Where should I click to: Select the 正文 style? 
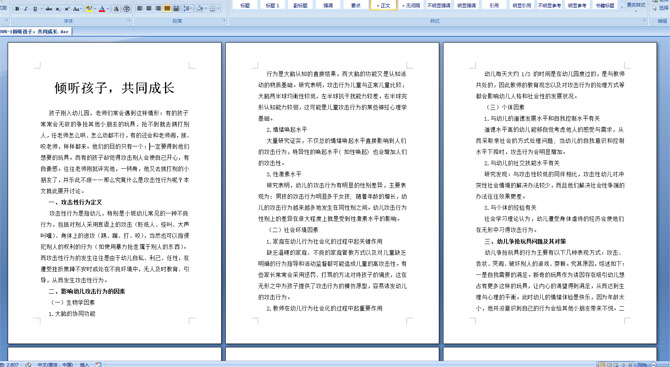(383, 5)
